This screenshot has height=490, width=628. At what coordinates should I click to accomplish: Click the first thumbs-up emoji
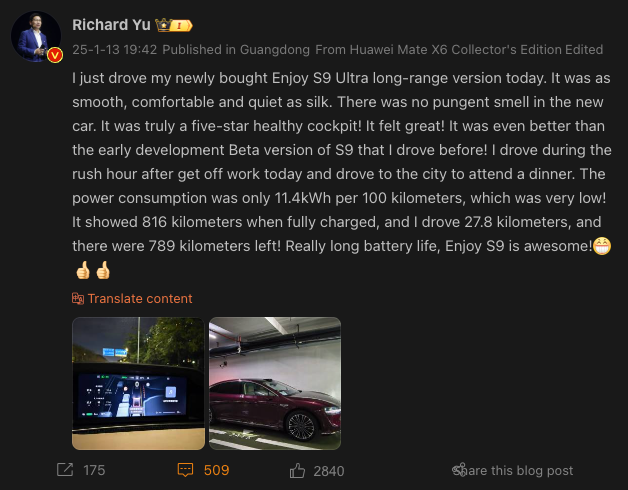coord(83,270)
